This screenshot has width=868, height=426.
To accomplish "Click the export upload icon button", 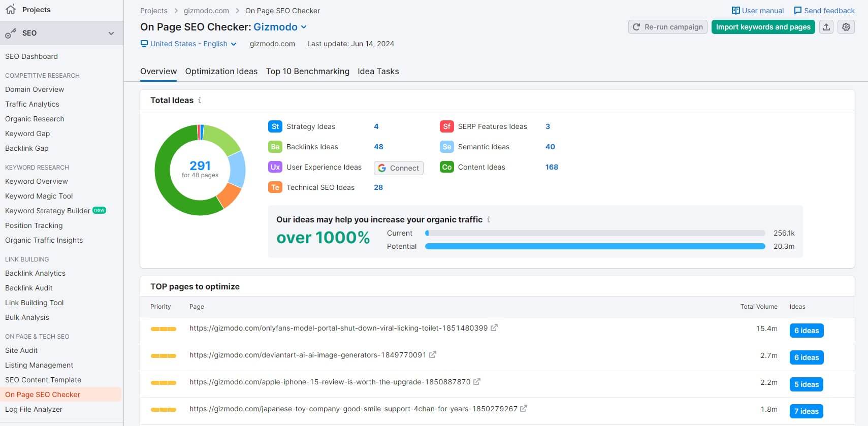I will pyautogui.click(x=826, y=27).
